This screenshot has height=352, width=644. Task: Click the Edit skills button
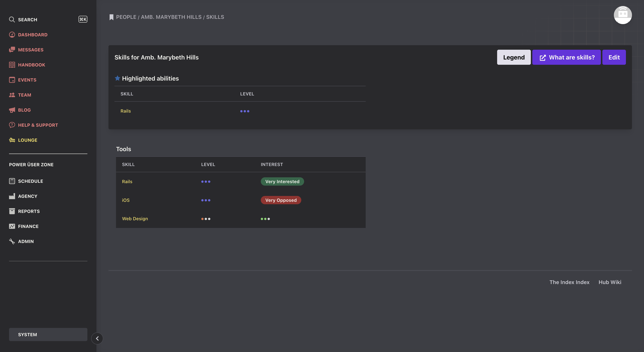coord(614,57)
